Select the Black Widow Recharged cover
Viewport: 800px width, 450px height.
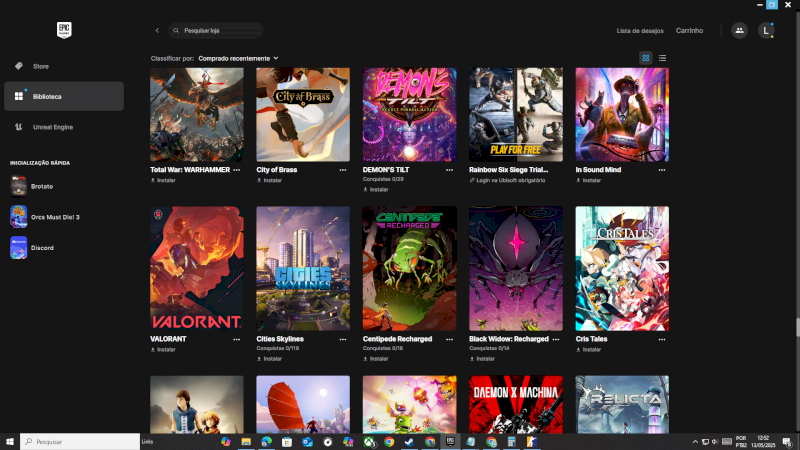point(516,268)
